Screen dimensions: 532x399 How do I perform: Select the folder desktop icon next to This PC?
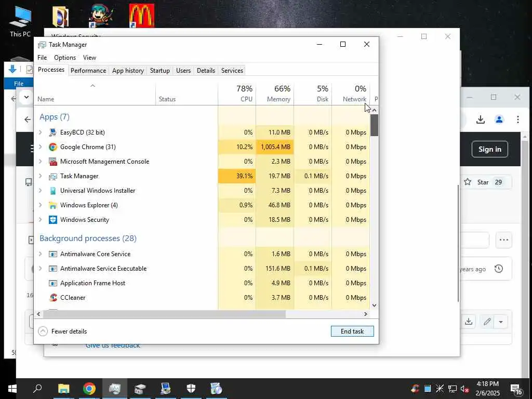click(x=61, y=16)
